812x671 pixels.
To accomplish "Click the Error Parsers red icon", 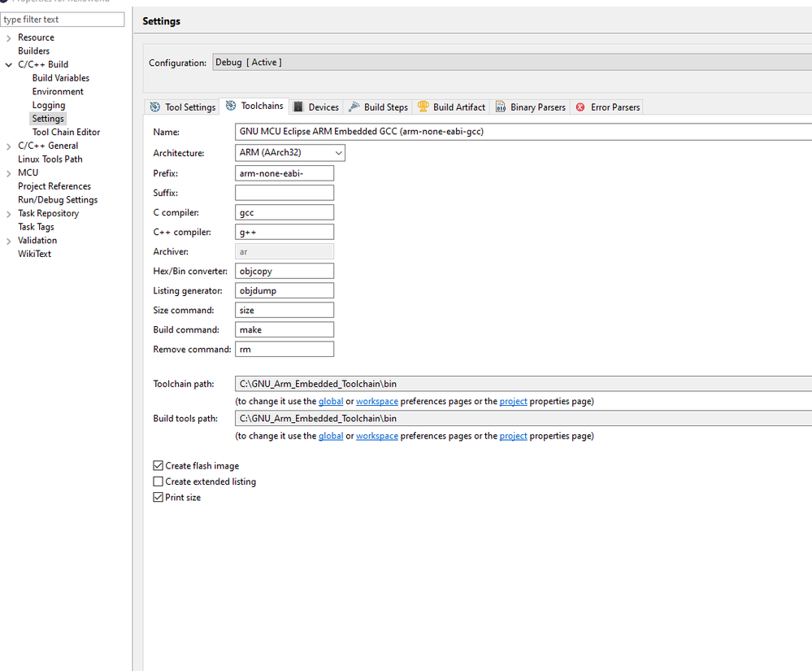I will [580, 107].
